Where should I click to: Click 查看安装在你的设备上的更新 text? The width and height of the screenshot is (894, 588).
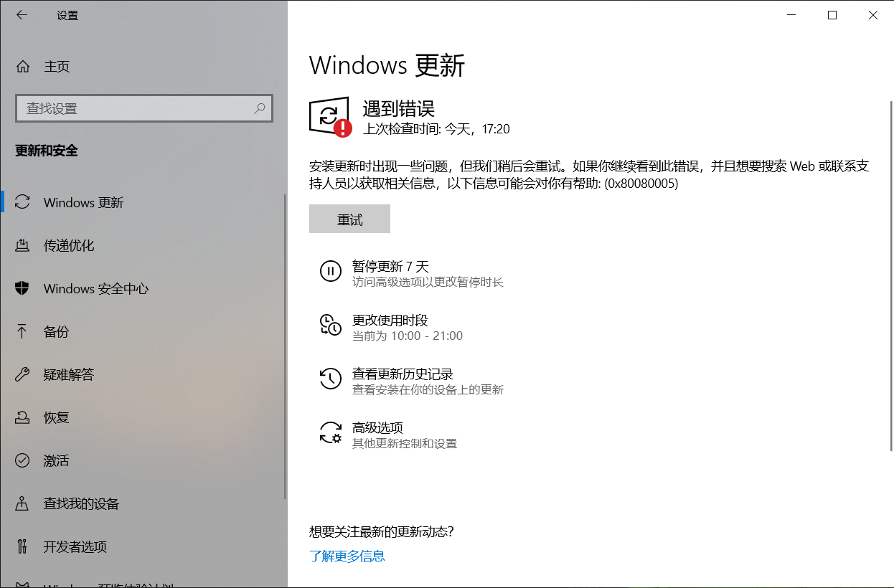[428, 389]
